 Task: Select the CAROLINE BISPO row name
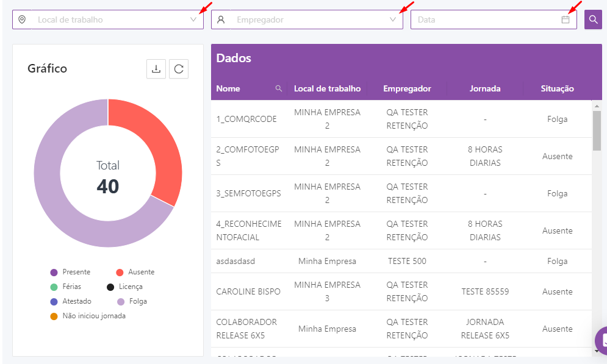point(248,291)
